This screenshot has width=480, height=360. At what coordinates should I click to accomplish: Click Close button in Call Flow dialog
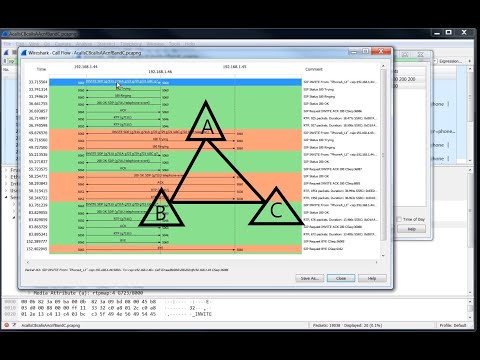[341, 278]
